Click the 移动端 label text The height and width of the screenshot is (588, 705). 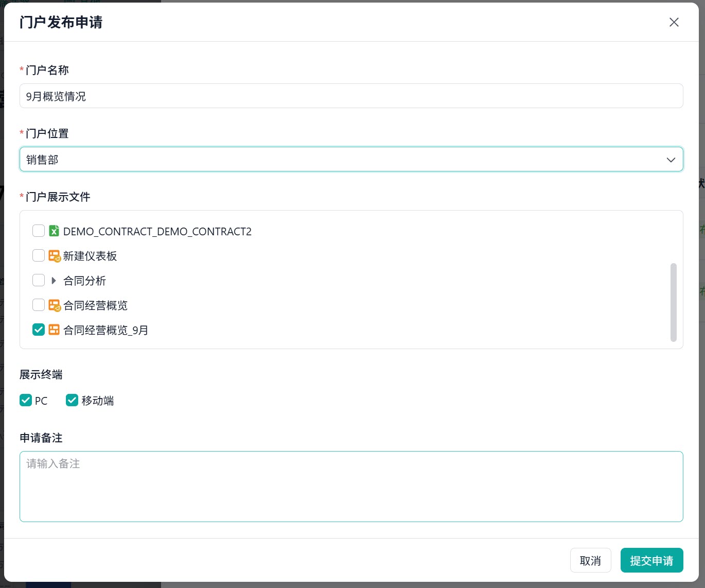coord(98,401)
